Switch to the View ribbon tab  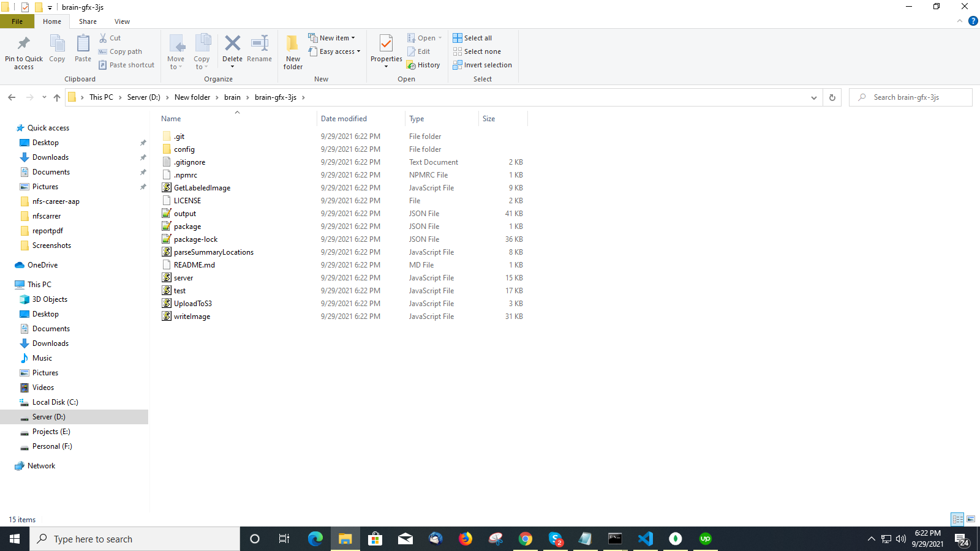122,21
